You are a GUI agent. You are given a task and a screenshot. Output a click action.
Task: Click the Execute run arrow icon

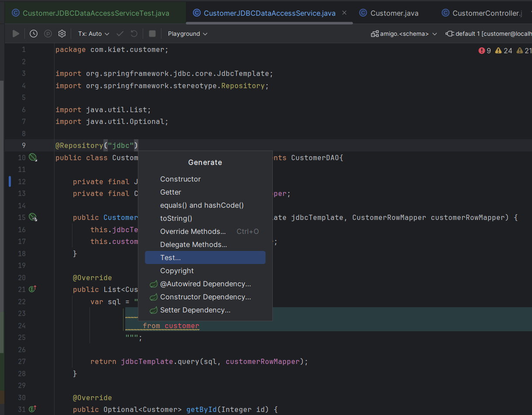16,34
